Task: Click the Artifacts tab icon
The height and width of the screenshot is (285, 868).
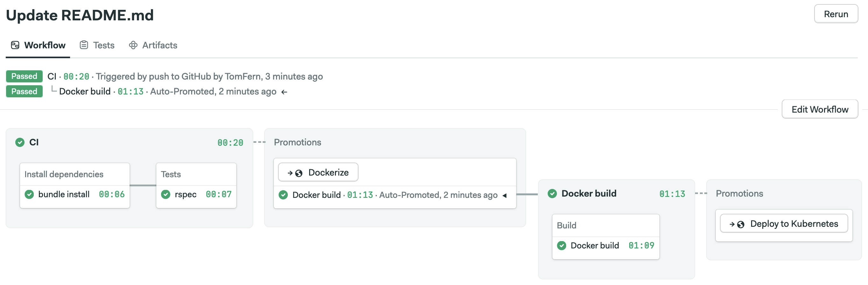Action: click(x=133, y=45)
